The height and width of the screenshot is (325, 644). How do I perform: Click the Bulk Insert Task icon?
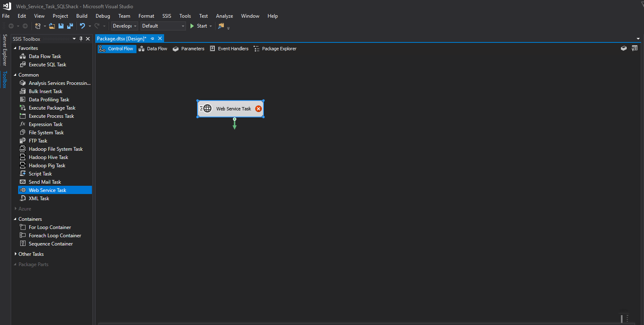click(23, 91)
